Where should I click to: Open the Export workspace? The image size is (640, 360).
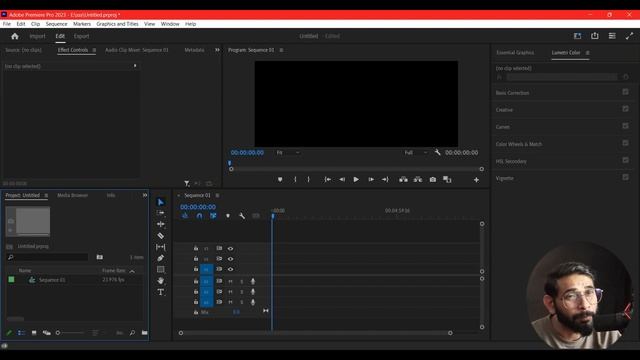pos(81,36)
